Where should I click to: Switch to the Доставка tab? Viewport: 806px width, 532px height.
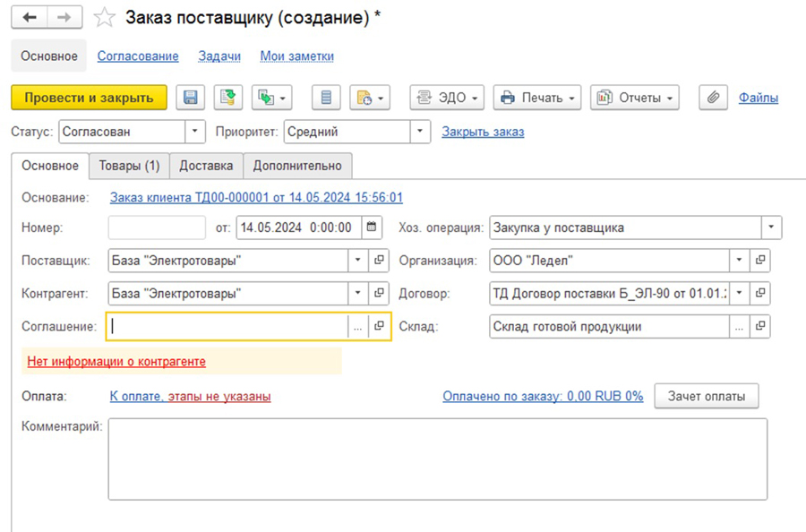[206, 166]
